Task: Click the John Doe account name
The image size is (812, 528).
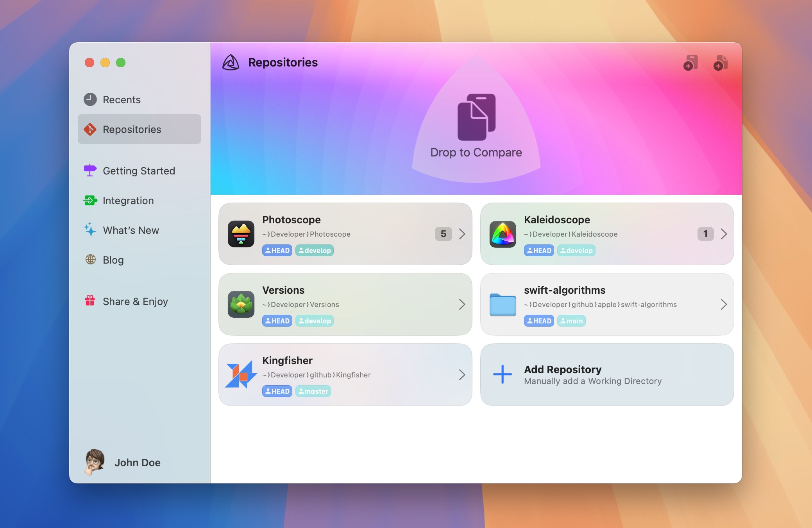Action: (138, 463)
